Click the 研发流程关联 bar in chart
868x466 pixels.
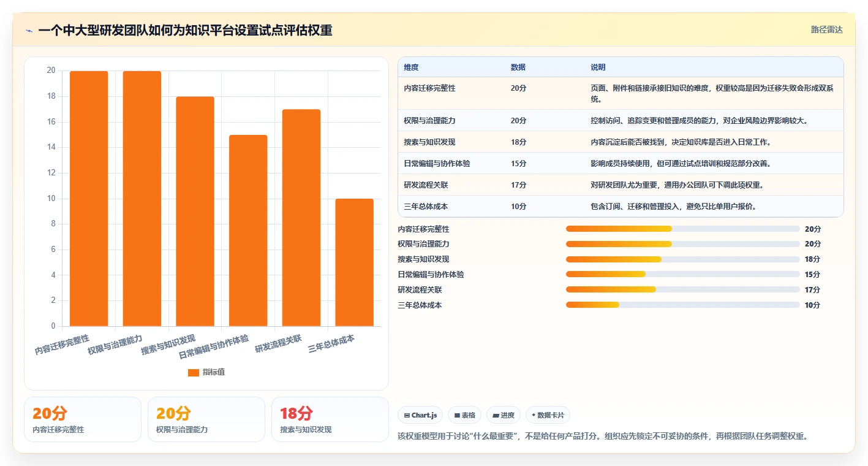point(301,218)
